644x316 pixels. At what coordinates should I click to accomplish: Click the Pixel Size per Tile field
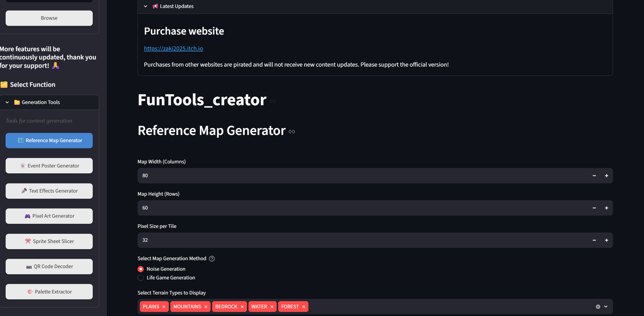(x=363, y=240)
